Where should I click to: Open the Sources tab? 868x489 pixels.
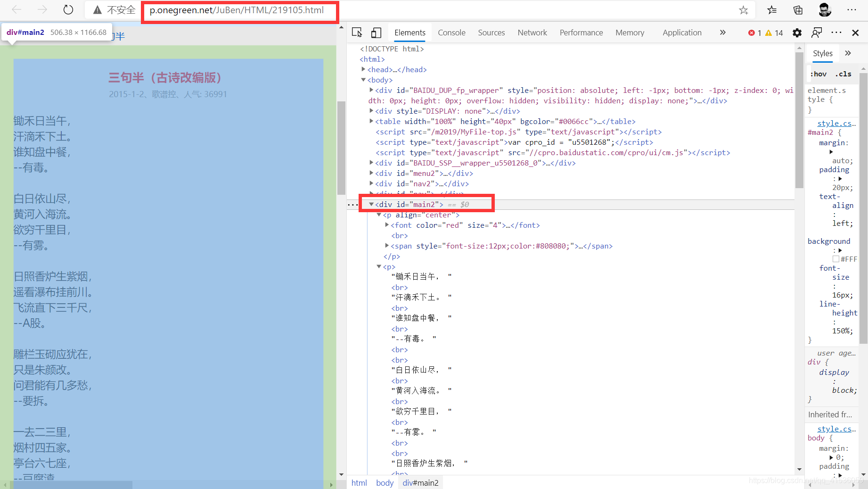[491, 33]
